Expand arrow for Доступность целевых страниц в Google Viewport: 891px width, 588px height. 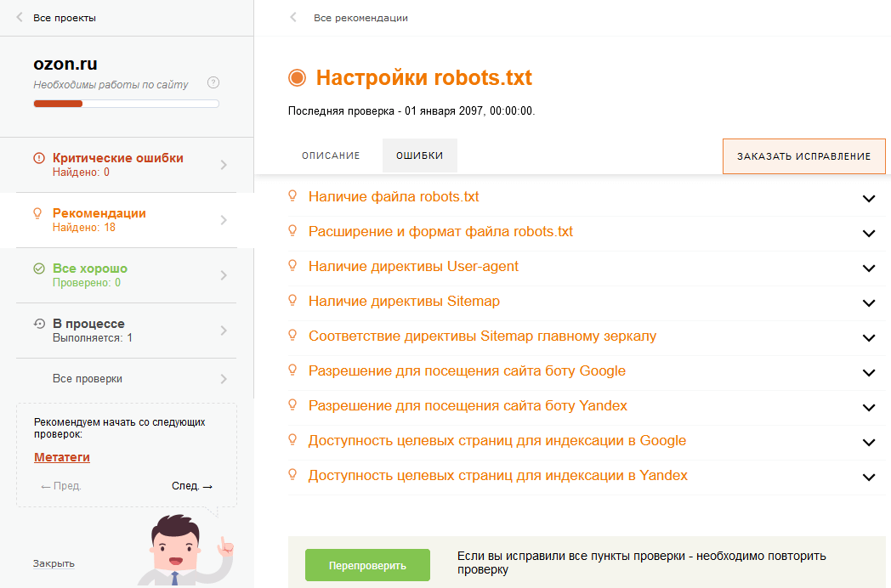coord(868,443)
